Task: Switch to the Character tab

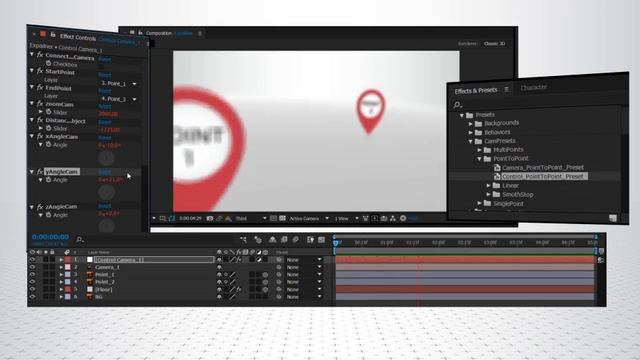Action: pyautogui.click(x=533, y=87)
